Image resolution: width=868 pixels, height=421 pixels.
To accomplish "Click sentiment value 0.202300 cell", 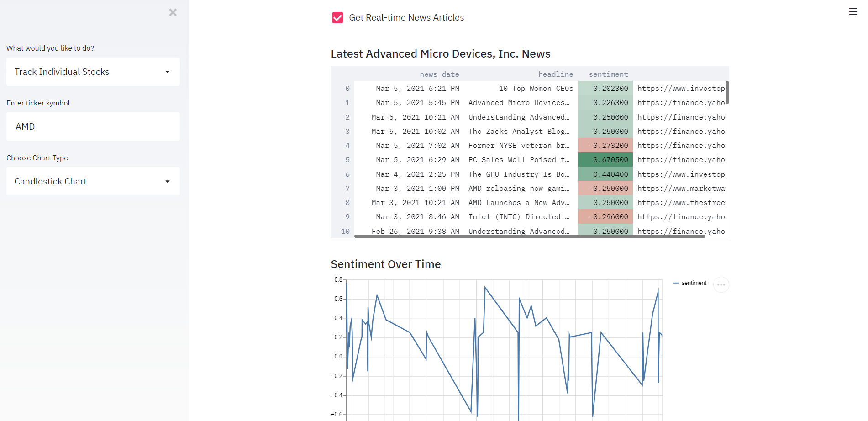I will [605, 89].
